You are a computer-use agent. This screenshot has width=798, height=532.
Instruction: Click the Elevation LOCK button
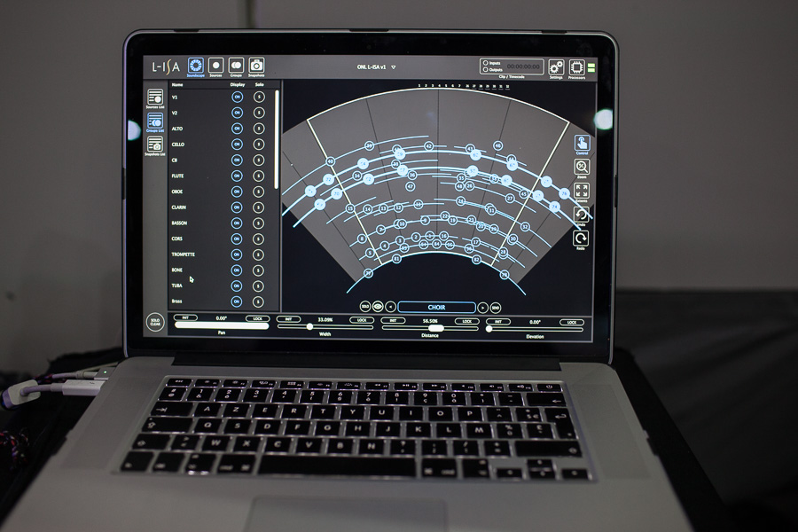click(572, 322)
